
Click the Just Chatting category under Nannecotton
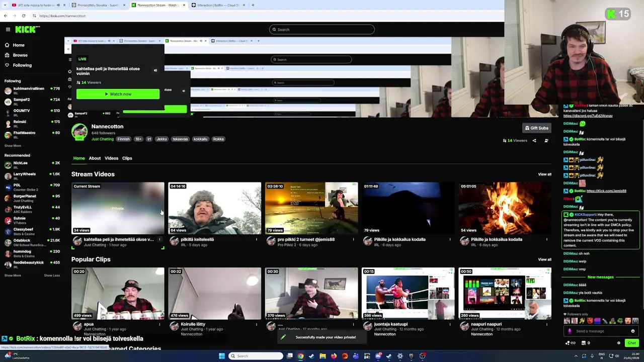pyautogui.click(x=103, y=139)
